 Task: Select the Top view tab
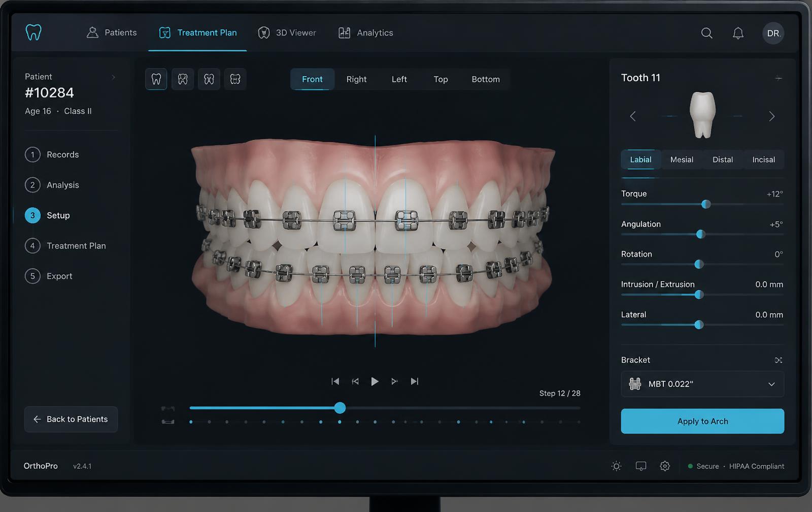[441, 79]
